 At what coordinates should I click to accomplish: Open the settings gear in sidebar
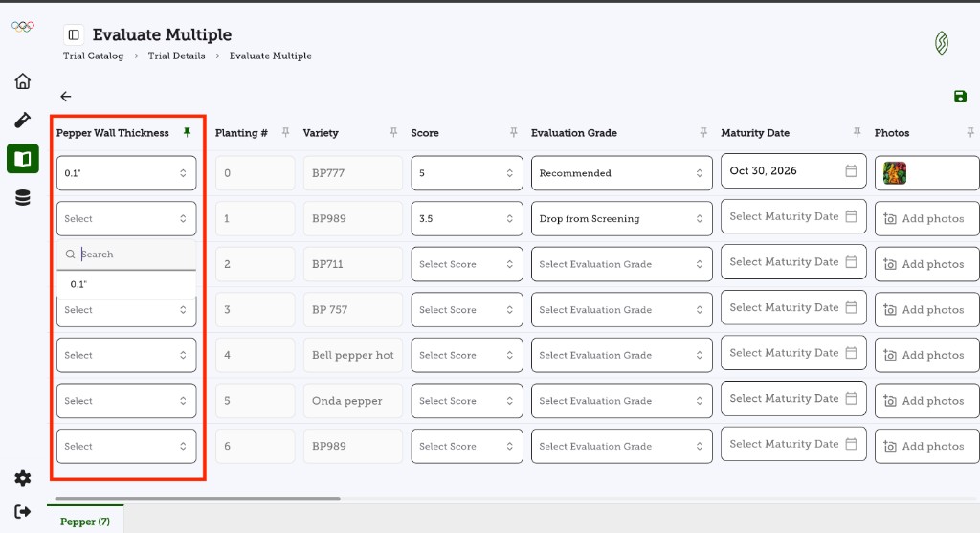click(23, 478)
